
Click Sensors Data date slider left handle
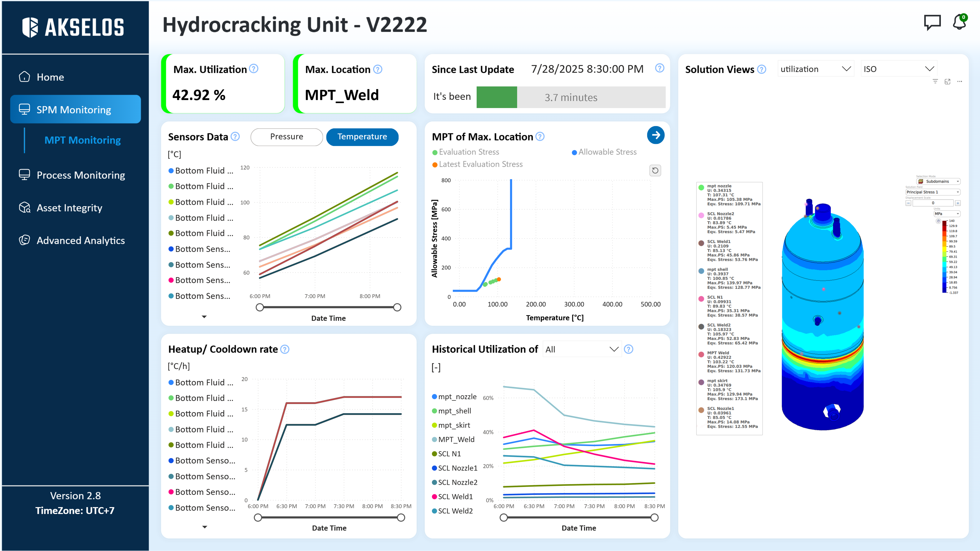[x=260, y=307]
